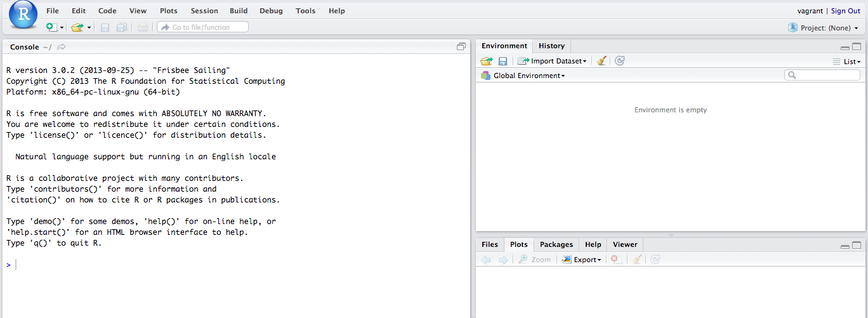Go to previous plot arrow
868x318 pixels.
(x=486, y=260)
